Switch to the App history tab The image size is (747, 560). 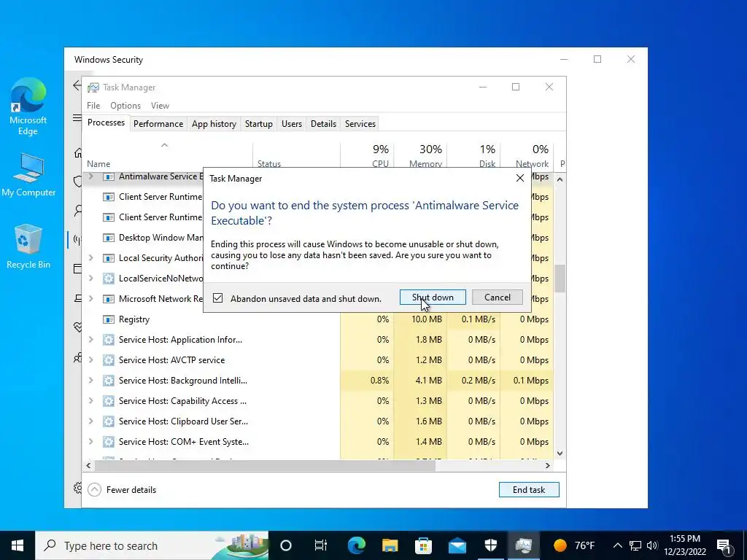coord(214,124)
